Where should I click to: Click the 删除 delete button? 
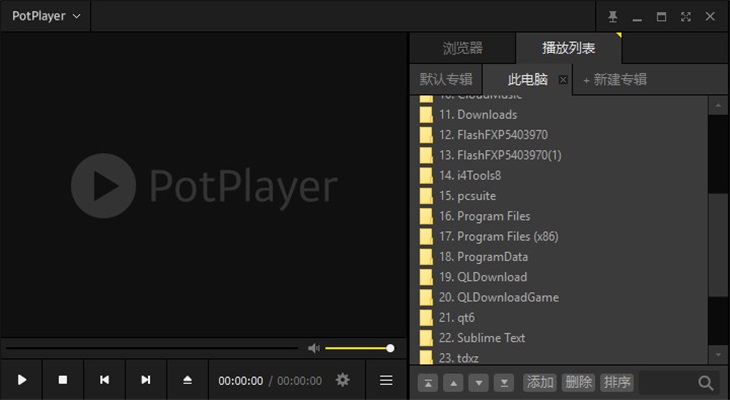(x=578, y=383)
